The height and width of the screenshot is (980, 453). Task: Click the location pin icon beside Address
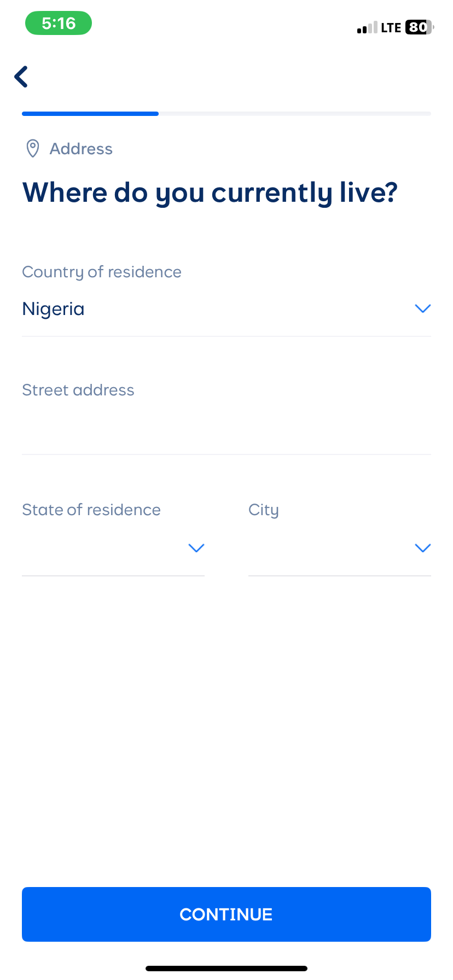[x=33, y=148]
